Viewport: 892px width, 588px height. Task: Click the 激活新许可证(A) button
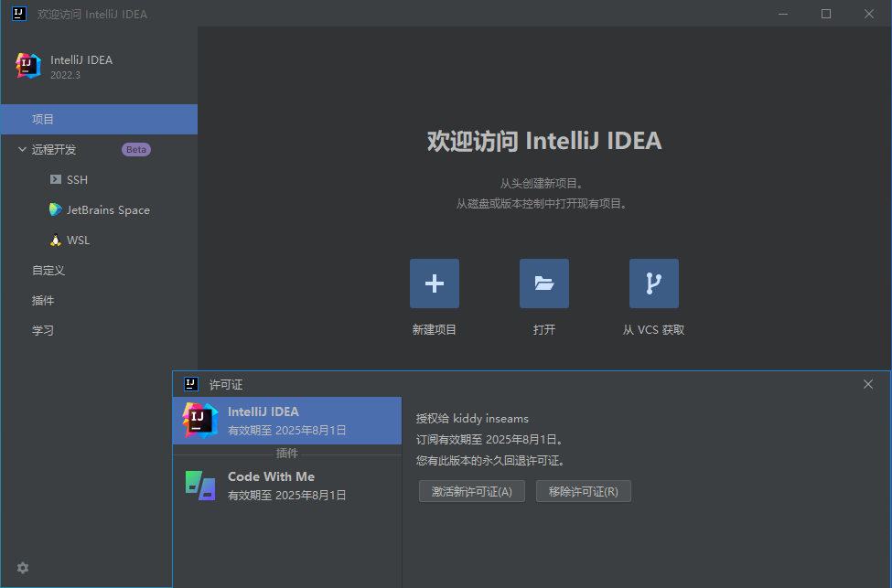pos(471,491)
